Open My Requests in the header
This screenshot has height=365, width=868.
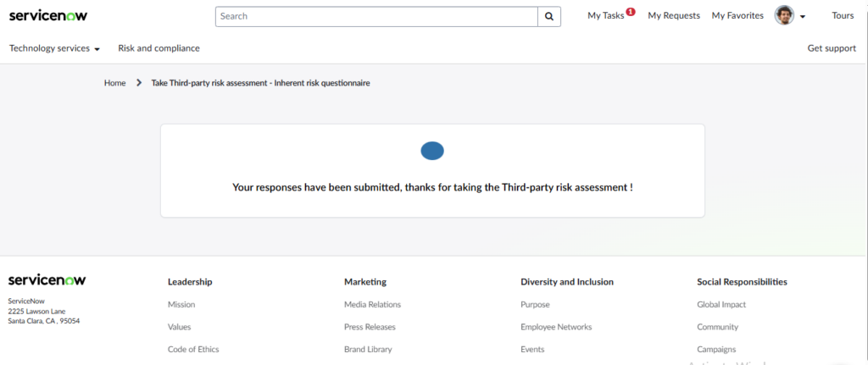tap(674, 16)
